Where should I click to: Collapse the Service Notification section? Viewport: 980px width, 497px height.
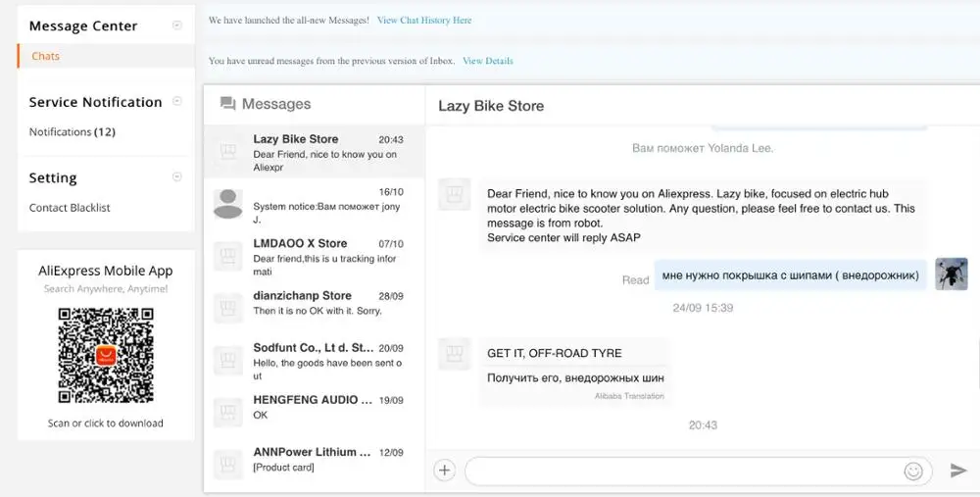(176, 101)
